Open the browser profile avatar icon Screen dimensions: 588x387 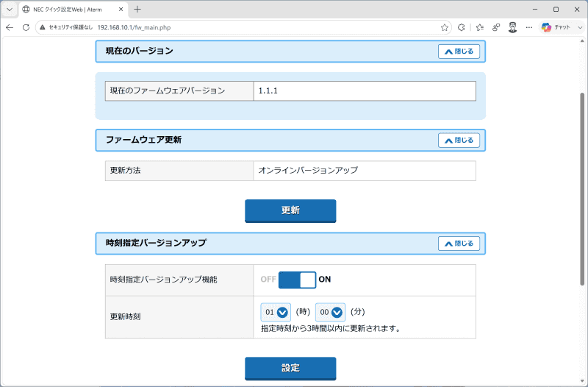(x=512, y=27)
